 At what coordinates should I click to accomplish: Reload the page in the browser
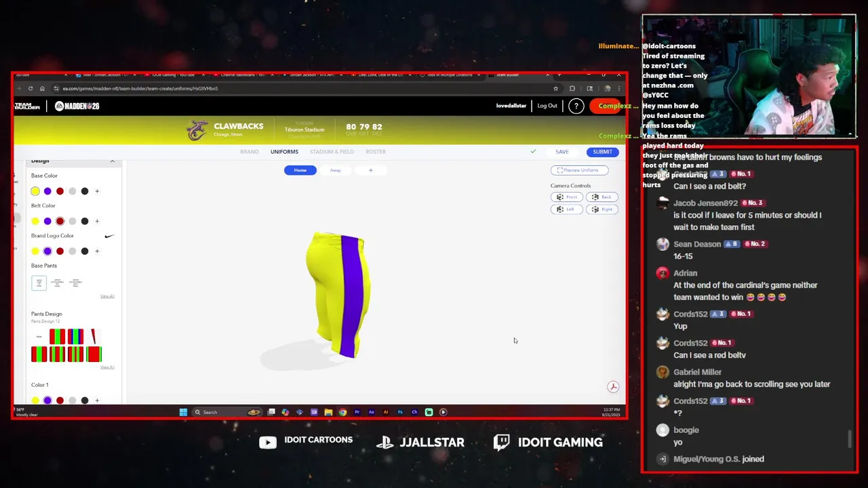coord(31,89)
